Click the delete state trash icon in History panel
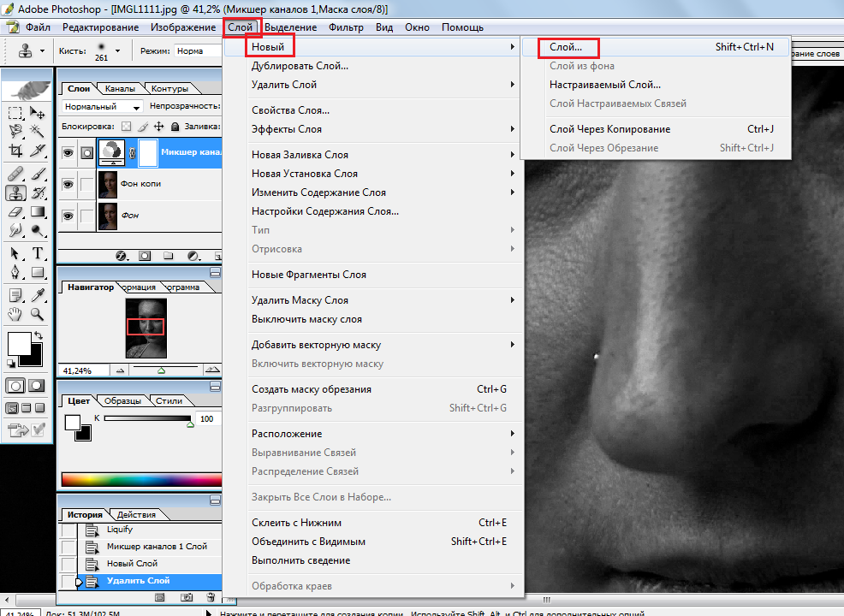This screenshot has height=616, width=844. click(211, 597)
